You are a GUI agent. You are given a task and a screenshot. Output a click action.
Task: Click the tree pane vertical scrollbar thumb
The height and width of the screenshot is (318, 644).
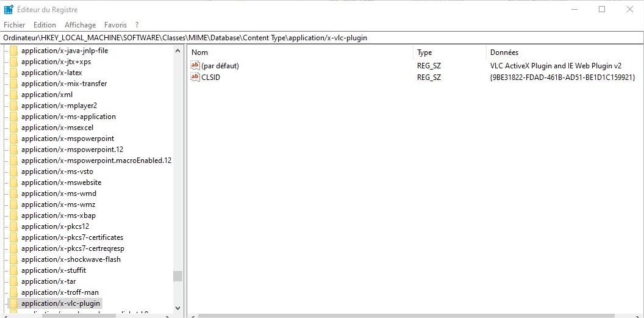coord(177,276)
